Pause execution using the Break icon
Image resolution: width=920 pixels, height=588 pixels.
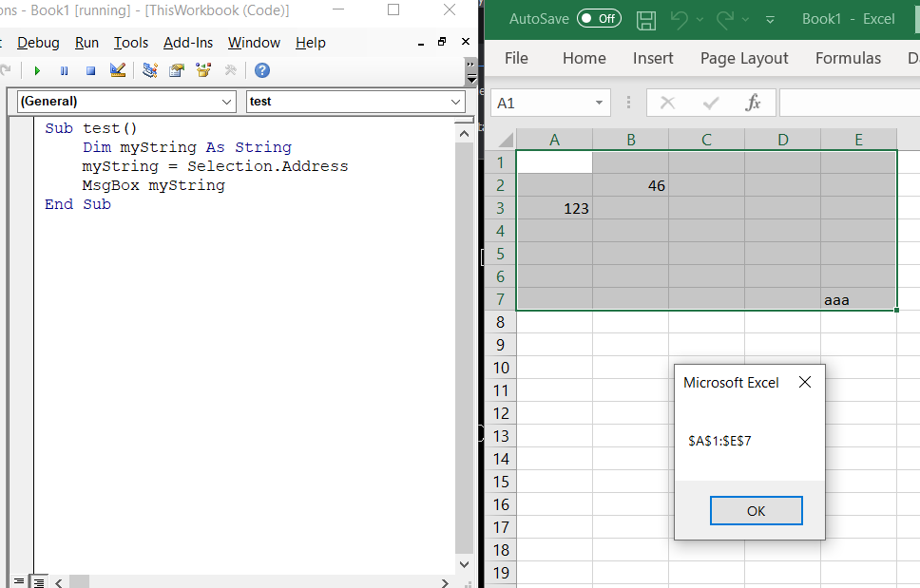[64, 70]
